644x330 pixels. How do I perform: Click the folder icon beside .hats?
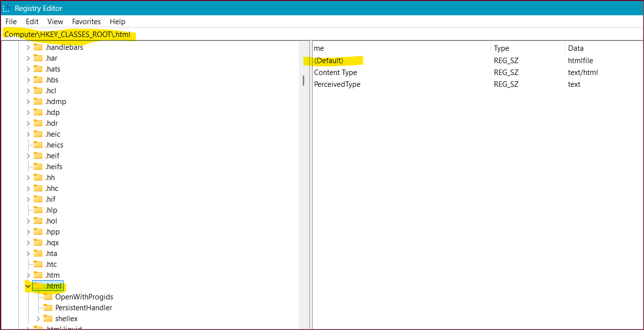[38, 69]
